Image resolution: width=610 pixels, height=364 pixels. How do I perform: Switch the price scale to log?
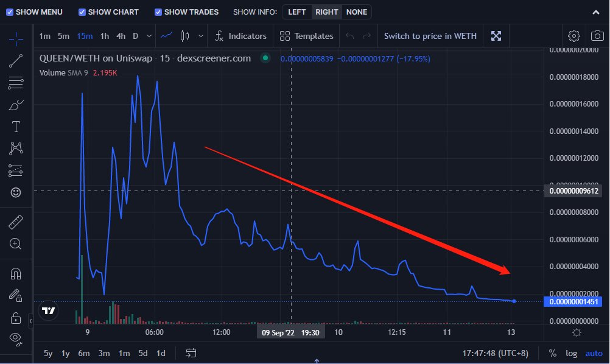(571, 353)
